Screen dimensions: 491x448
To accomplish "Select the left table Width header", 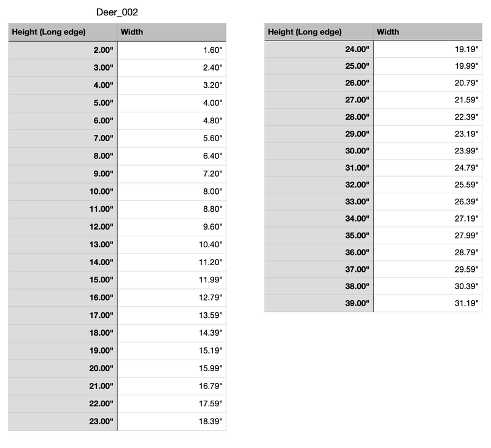I will coord(172,32).
